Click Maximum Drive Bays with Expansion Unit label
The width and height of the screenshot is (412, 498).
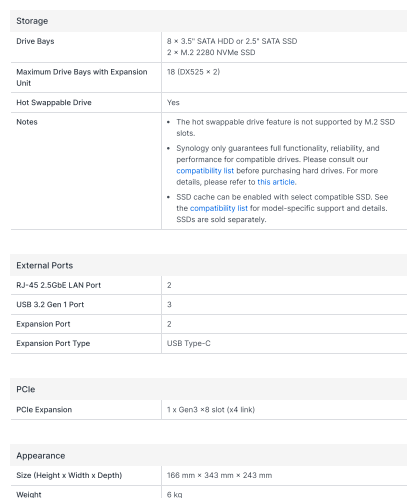click(82, 77)
